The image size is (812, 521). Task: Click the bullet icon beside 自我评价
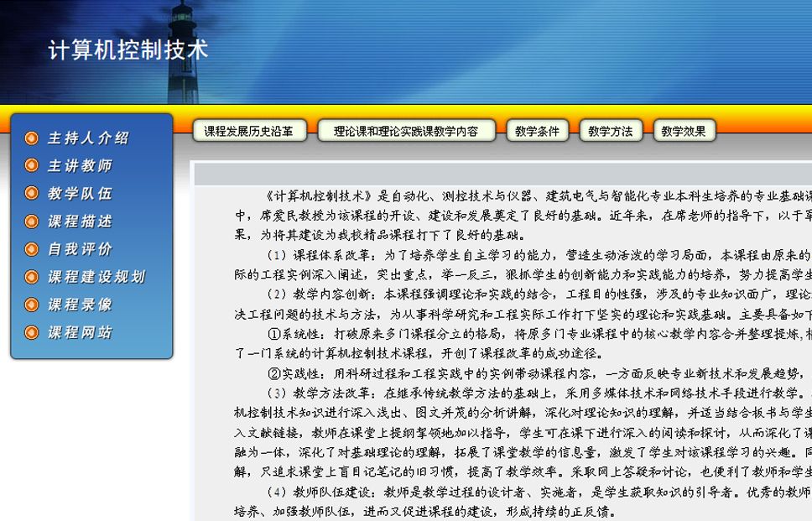32,249
